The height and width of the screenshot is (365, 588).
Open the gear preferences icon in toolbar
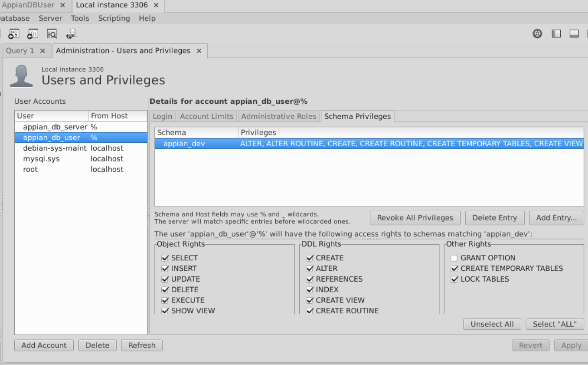click(x=537, y=34)
